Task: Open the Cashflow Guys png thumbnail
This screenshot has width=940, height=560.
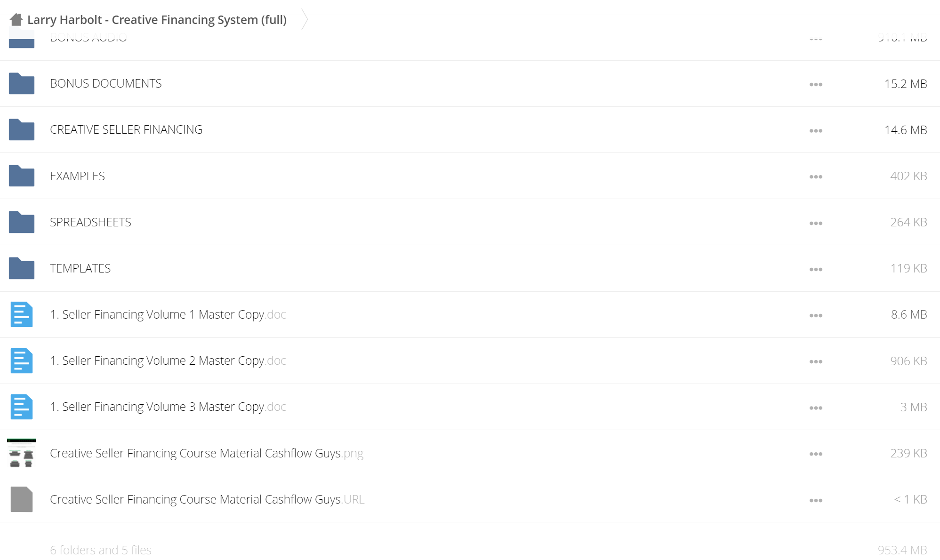Action: [22, 453]
